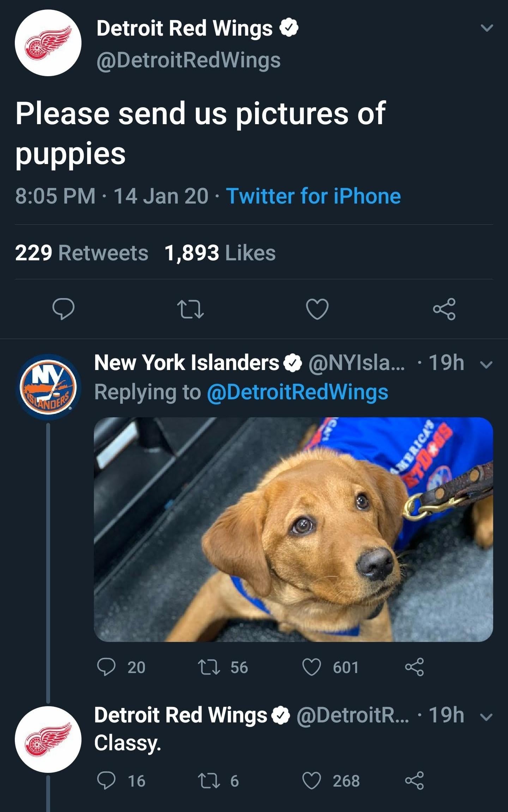Reply to the Islanders puppy tweet

click(x=107, y=667)
